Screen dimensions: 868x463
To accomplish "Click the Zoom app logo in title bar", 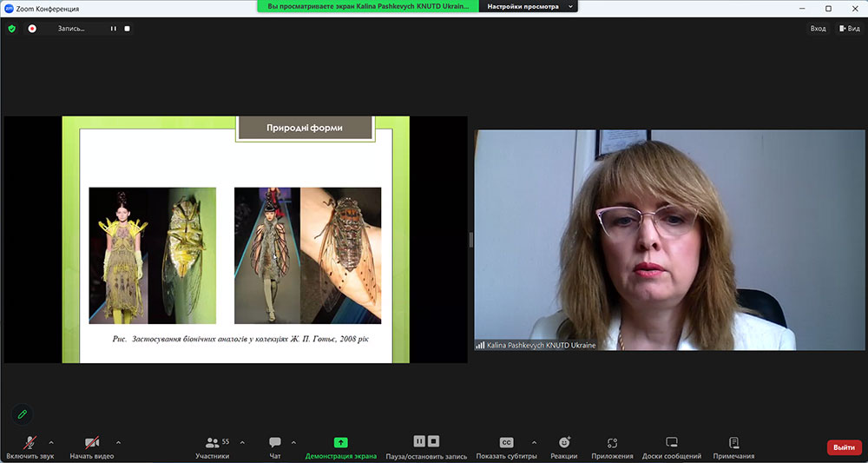I will point(9,9).
